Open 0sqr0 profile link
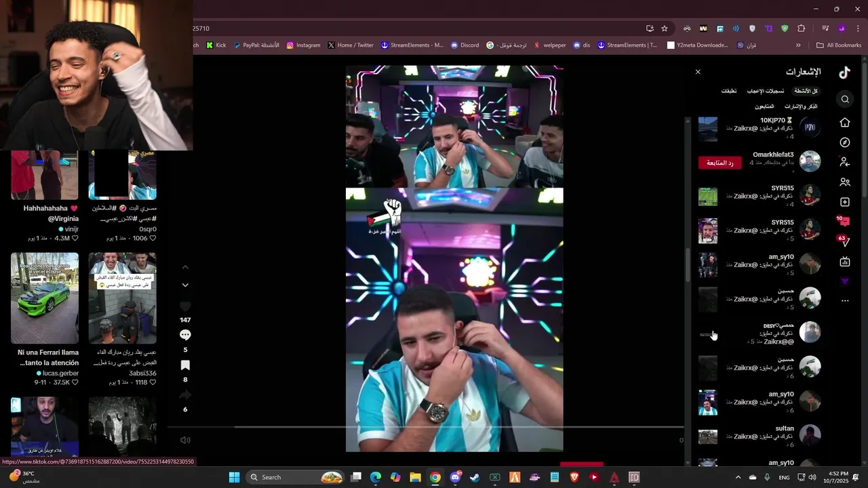This screenshot has width=868, height=488. point(148,229)
